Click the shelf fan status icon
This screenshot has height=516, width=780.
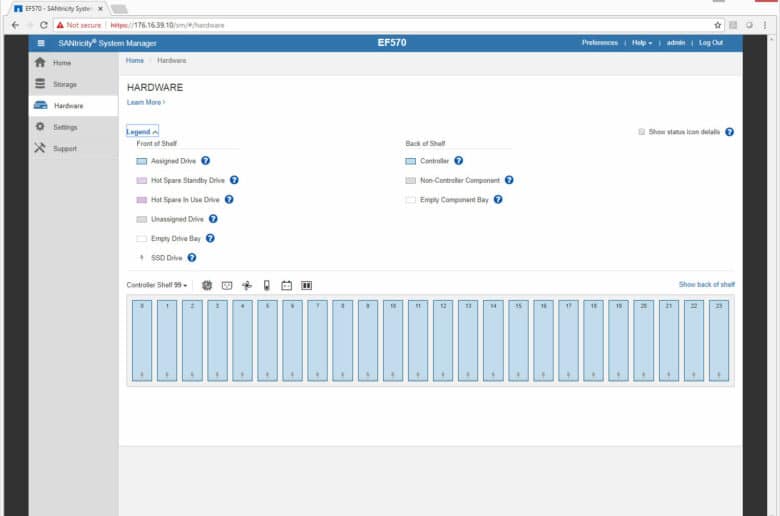coord(247,285)
